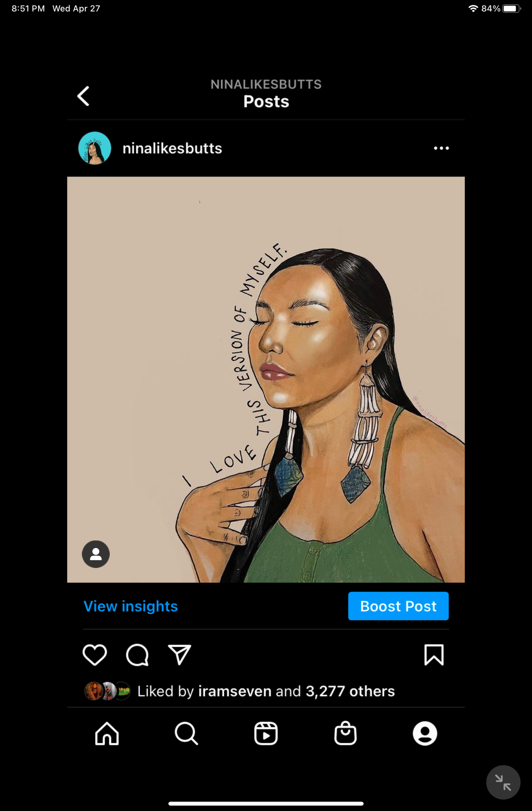The image size is (532, 811).
Task: Tap the back arrow
Action: point(84,96)
